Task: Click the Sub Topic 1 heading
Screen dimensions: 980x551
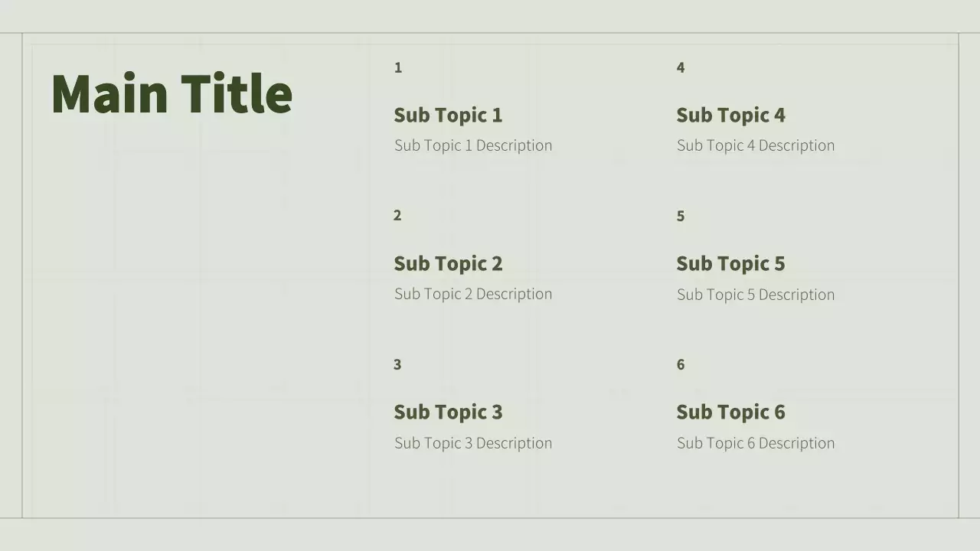Action: (448, 116)
